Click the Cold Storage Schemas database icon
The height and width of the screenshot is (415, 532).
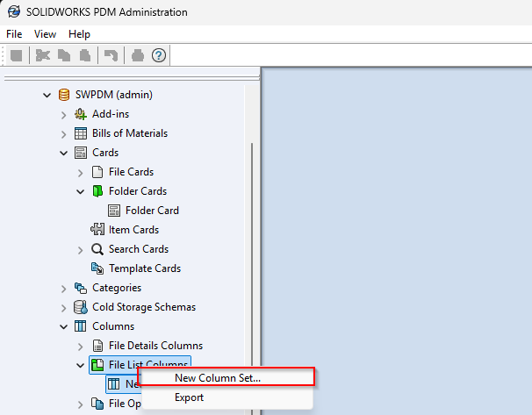(x=81, y=307)
